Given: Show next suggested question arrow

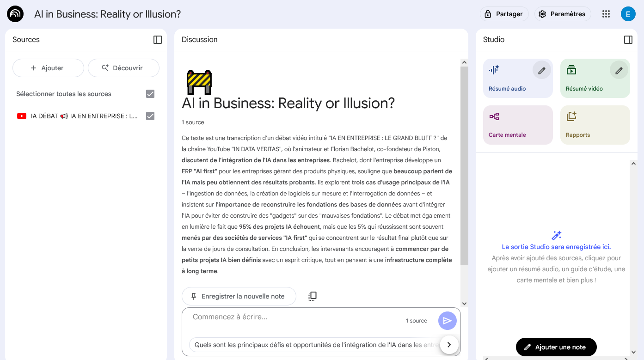Looking at the screenshot, I should [449, 345].
